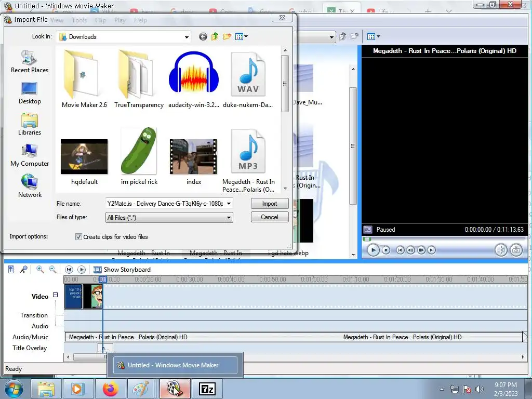The width and height of the screenshot is (532, 399).
Task: Open Windows Explorer from taskbar
Action: pos(46,389)
